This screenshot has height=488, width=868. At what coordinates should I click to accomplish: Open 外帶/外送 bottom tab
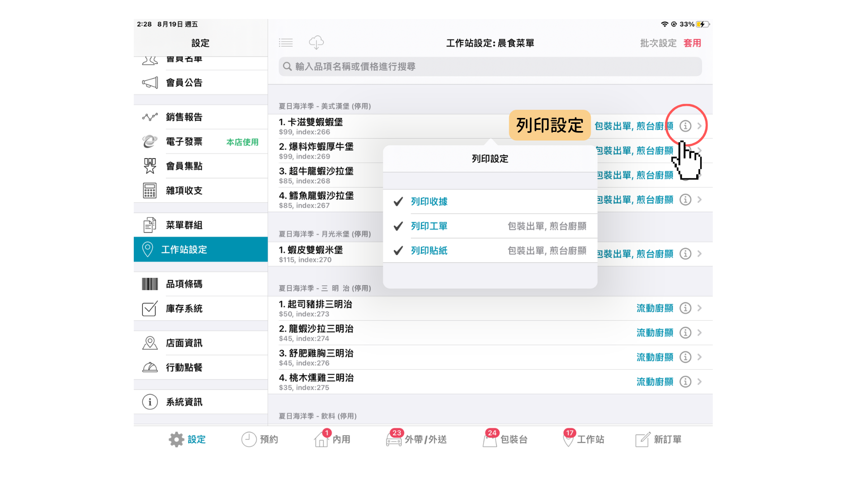click(416, 439)
